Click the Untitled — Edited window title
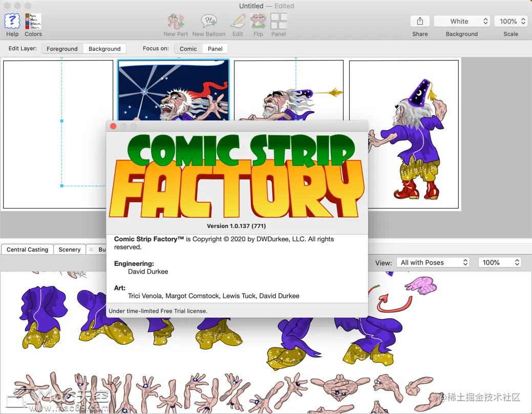This screenshot has height=414, width=532. (x=266, y=6)
